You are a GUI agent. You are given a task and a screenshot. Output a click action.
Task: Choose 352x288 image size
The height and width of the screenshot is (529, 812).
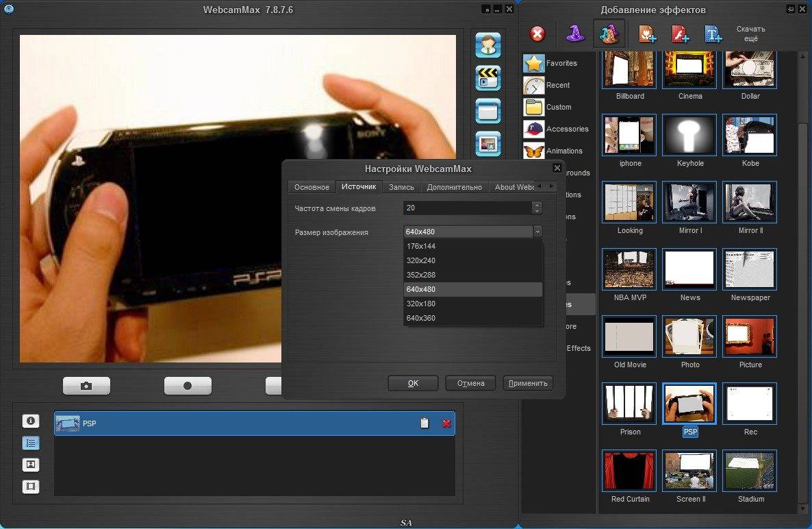coord(473,275)
